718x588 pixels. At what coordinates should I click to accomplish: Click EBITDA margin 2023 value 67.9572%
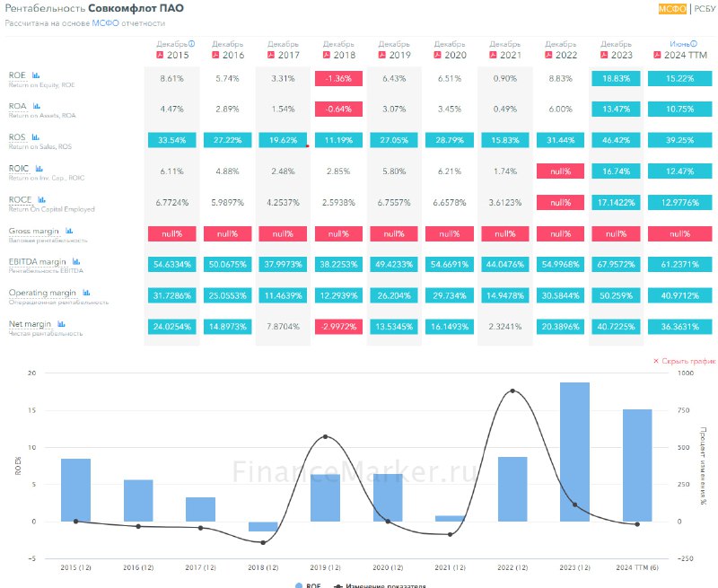point(616,264)
